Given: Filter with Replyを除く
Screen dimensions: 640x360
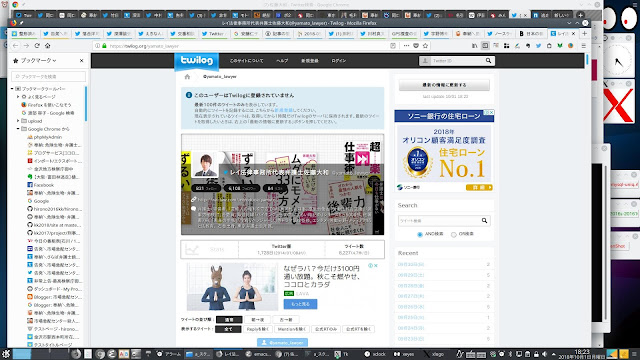Looking at the screenshot, I should click(x=258, y=329).
